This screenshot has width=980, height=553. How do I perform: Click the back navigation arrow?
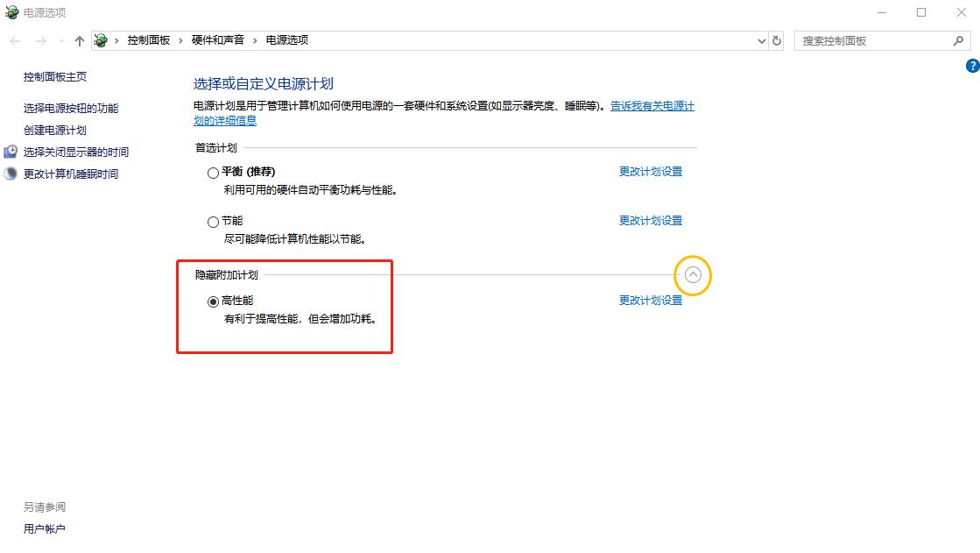click(x=14, y=39)
